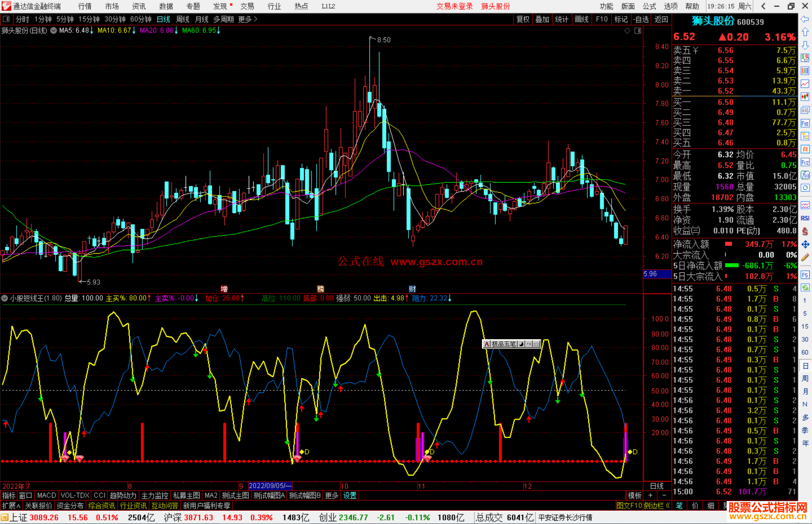This screenshot has width=812, height=524.
Task: Click the formula f(x) sidebar icon
Action: [805, 175]
